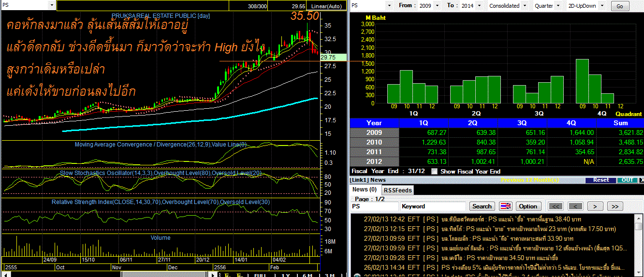Go to the next news page (>)
644x277 pixels.
(x=595, y=206)
